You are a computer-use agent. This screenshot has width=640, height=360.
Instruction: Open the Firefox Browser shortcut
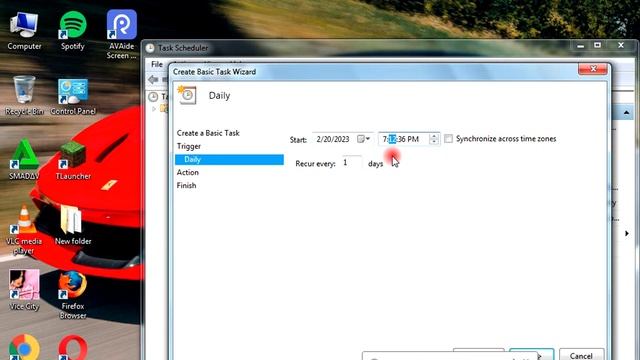pyautogui.click(x=73, y=295)
